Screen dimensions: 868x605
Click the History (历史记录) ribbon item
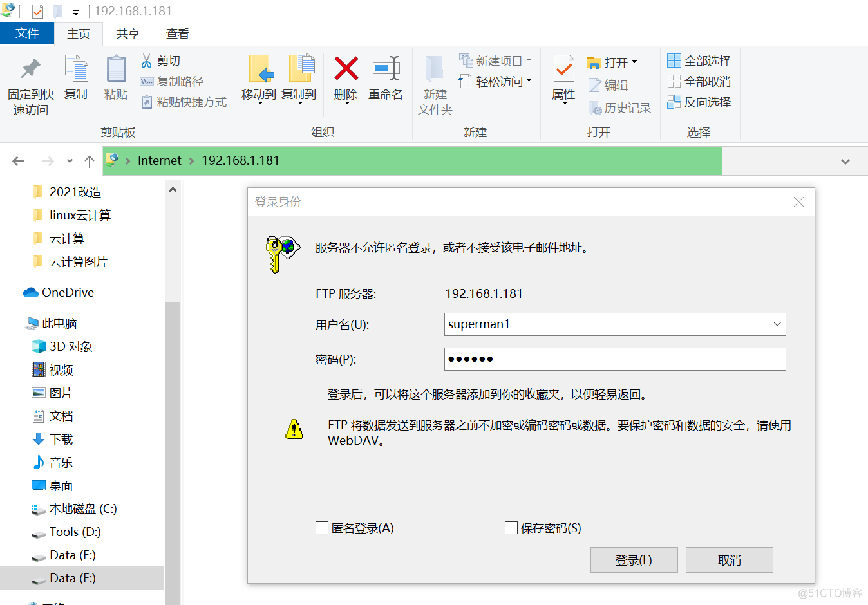(619, 107)
